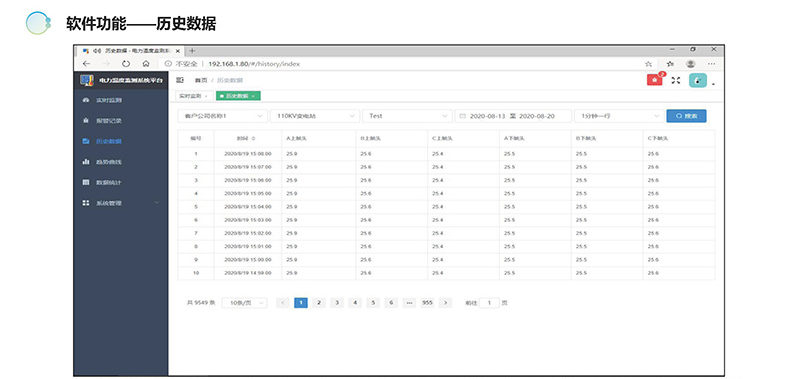The width and height of the screenshot is (799, 379).
Task: Click the next page arrow
Action: click(445, 303)
